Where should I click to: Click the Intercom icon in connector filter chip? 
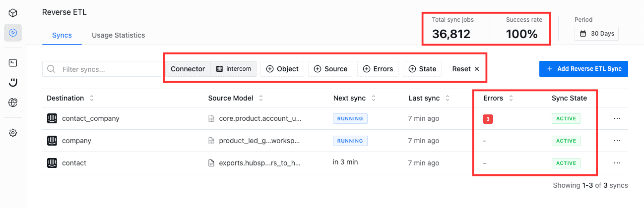(x=219, y=69)
